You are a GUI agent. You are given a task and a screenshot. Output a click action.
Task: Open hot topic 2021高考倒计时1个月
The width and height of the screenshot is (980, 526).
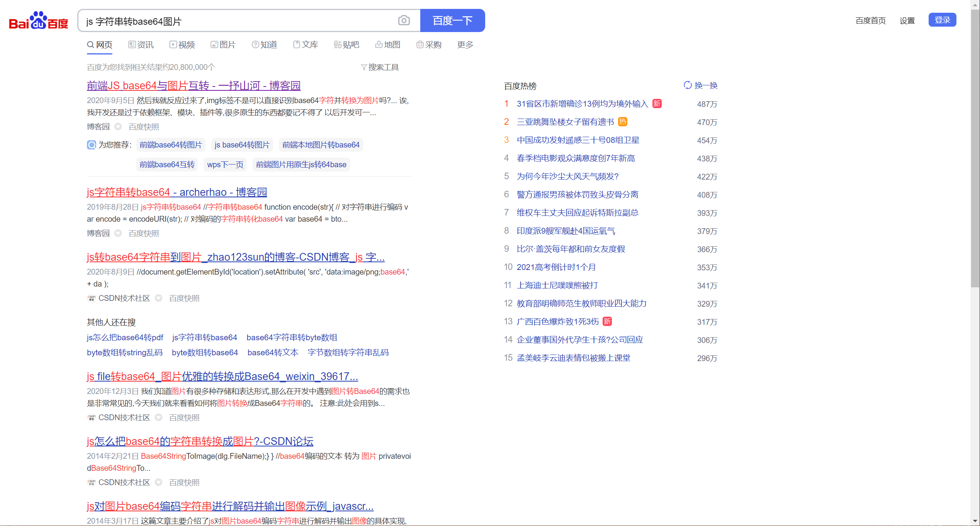[x=556, y=267]
